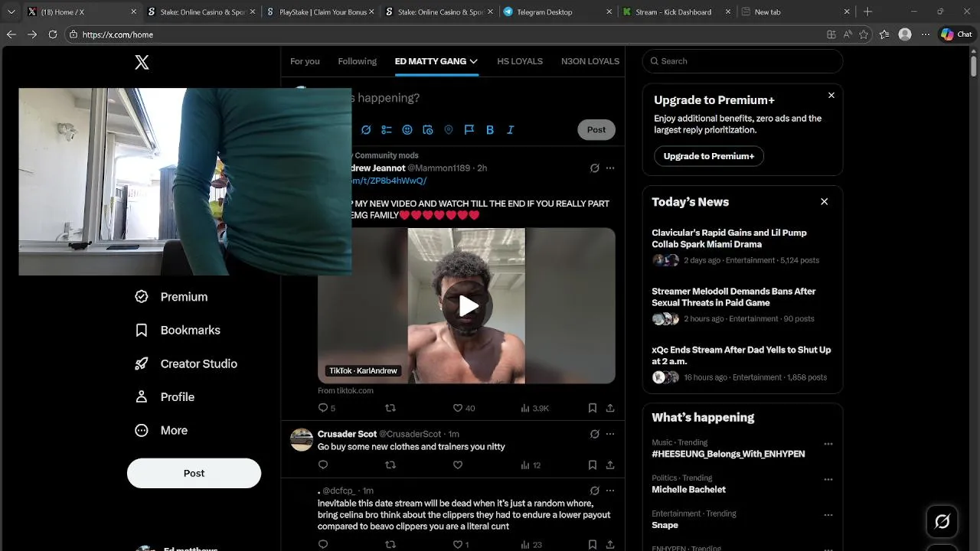Screen dimensions: 980x551
Task: Click the X Search input field
Action: pyautogui.click(x=743, y=61)
